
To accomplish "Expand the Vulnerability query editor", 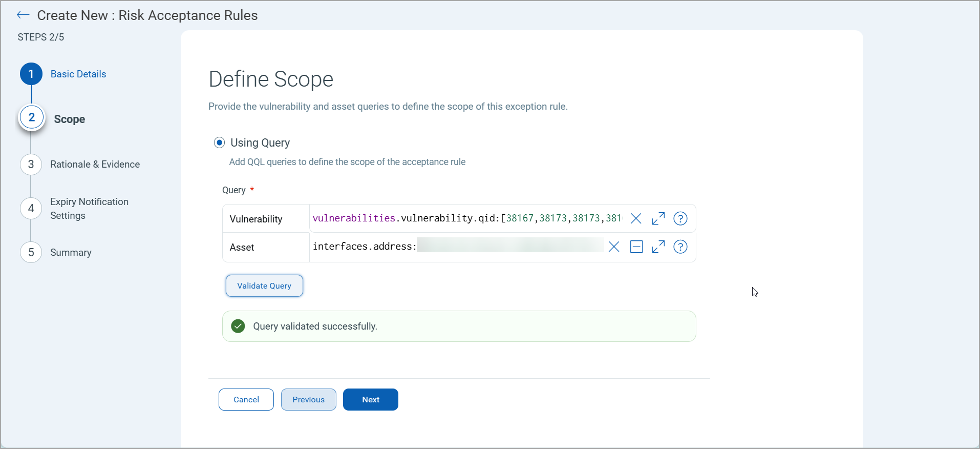I will pos(658,219).
